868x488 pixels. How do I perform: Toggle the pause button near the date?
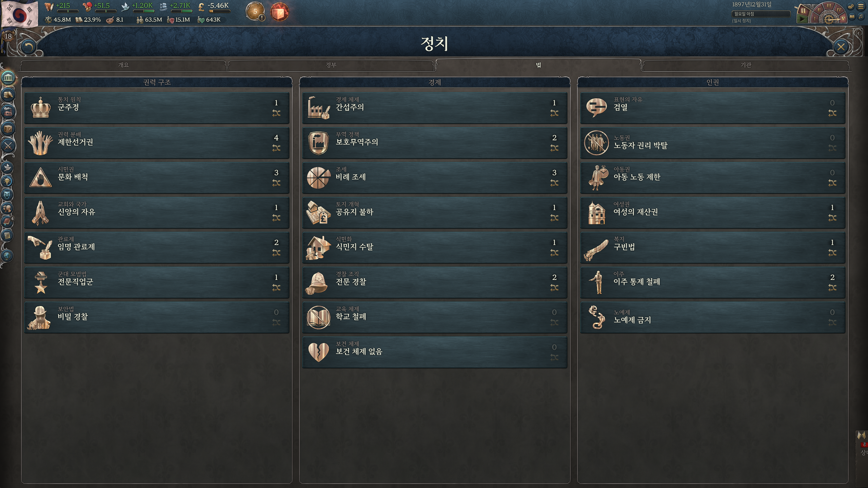point(803,11)
